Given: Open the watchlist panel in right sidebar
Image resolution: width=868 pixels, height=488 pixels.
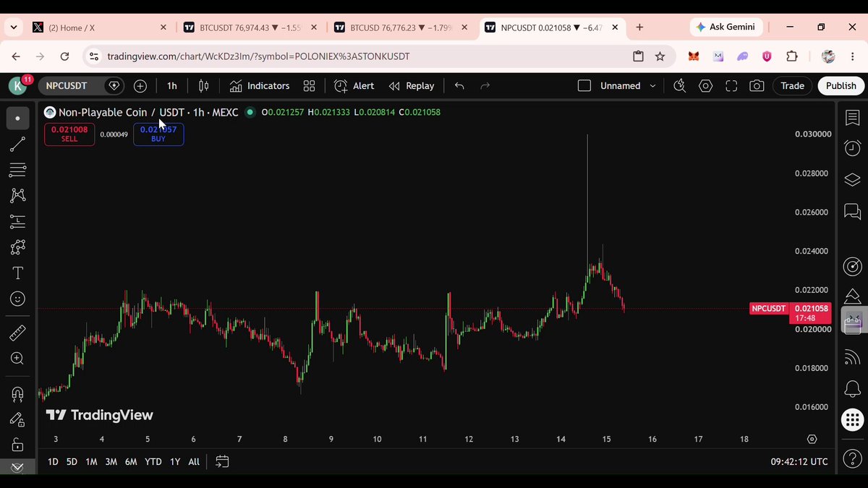Looking at the screenshot, I should (x=853, y=118).
